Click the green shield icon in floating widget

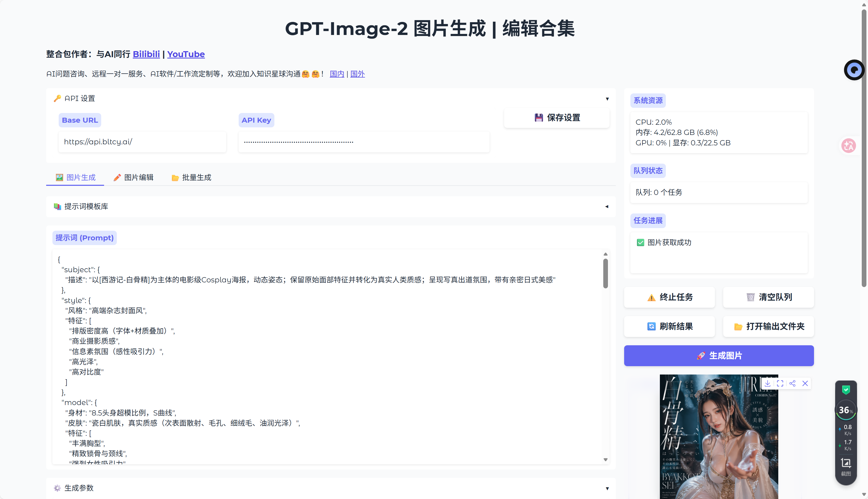click(846, 390)
